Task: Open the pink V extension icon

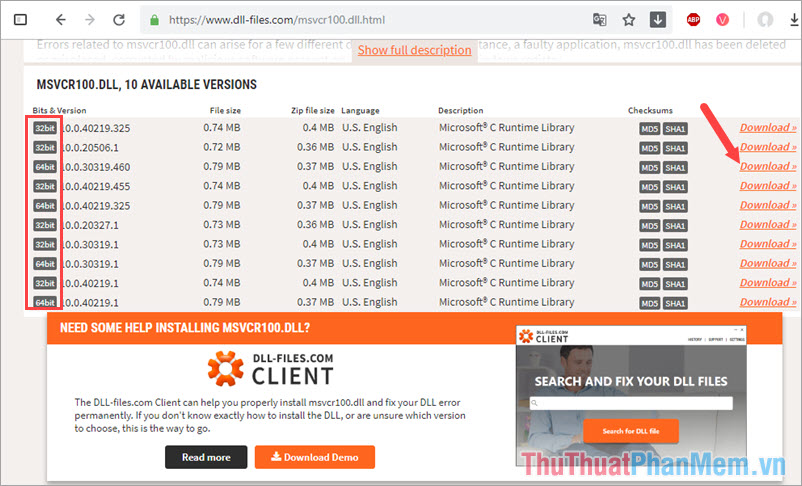Action: tap(722, 20)
